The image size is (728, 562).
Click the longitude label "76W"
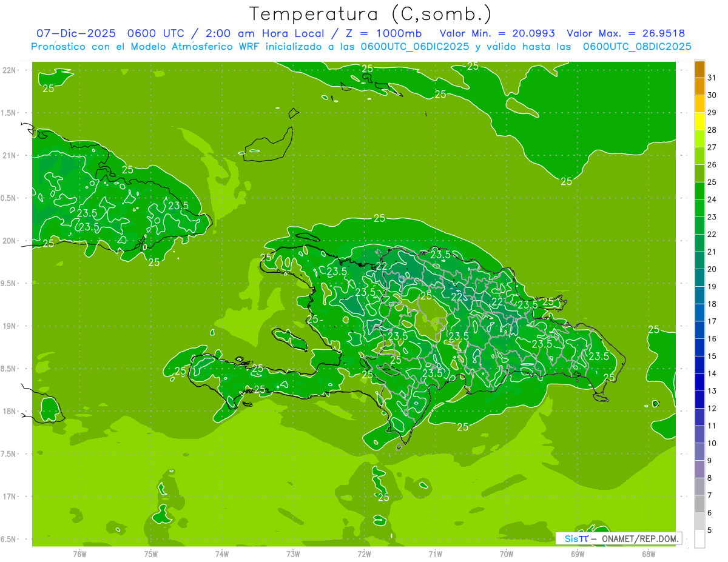(79, 554)
